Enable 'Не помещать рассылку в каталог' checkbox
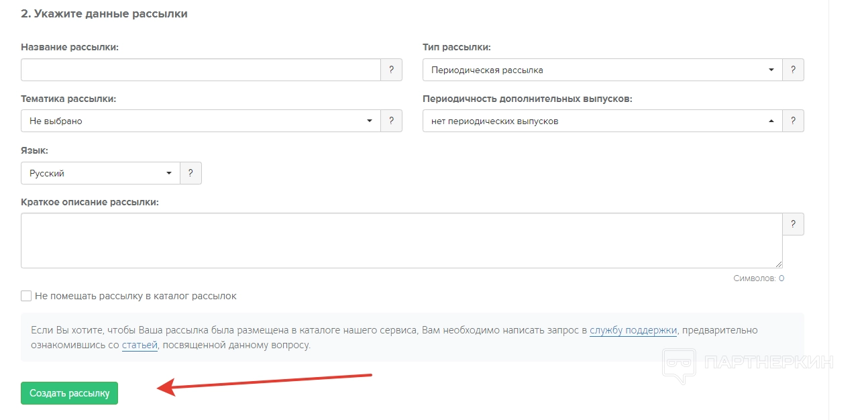This screenshot has height=420, width=868. [x=26, y=296]
